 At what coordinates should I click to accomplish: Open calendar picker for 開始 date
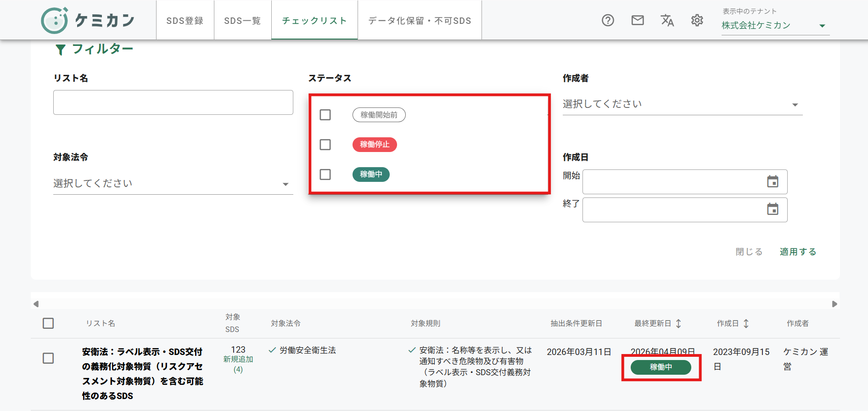tap(773, 182)
